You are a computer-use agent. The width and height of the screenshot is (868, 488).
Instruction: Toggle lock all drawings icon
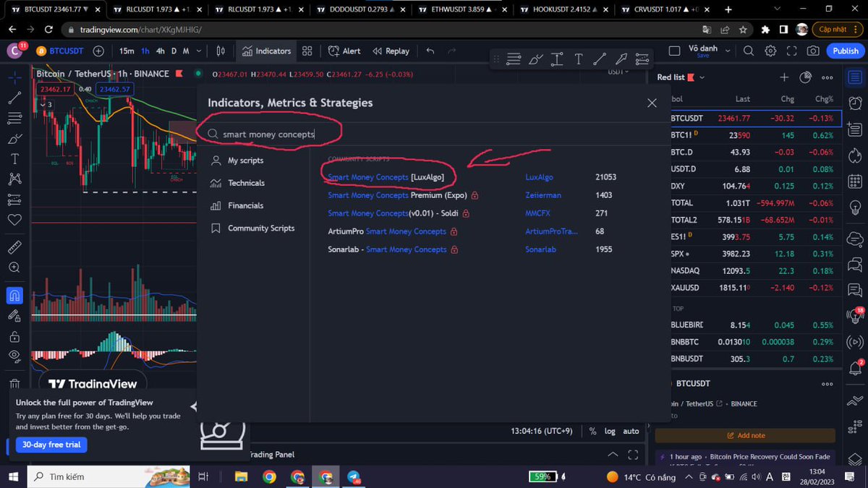pos(14,336)
